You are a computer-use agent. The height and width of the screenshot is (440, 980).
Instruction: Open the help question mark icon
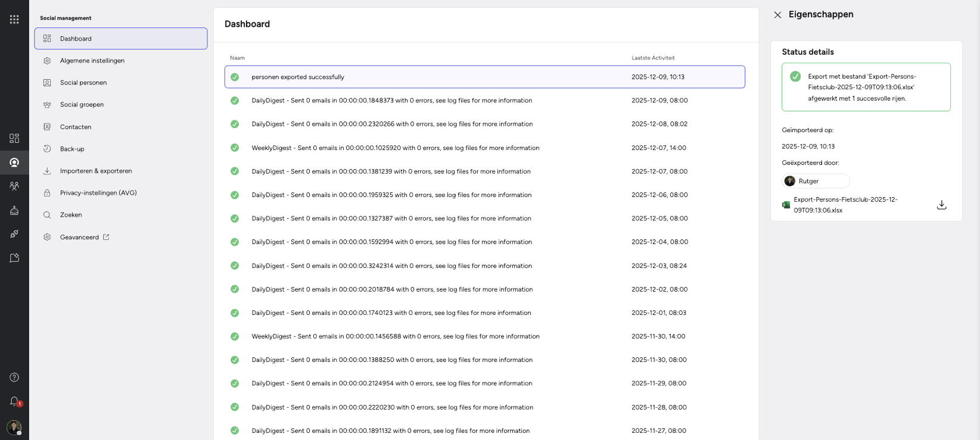14,377
